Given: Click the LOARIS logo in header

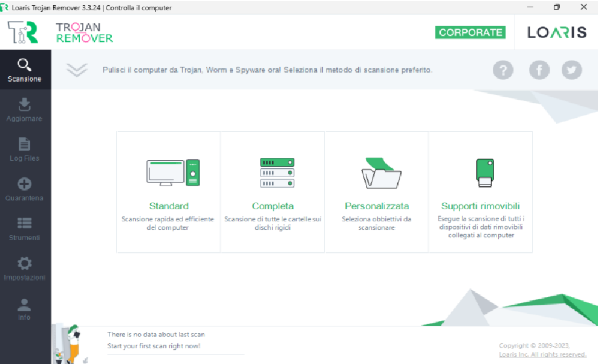Looking at the screenshot, I should [556, 33].
